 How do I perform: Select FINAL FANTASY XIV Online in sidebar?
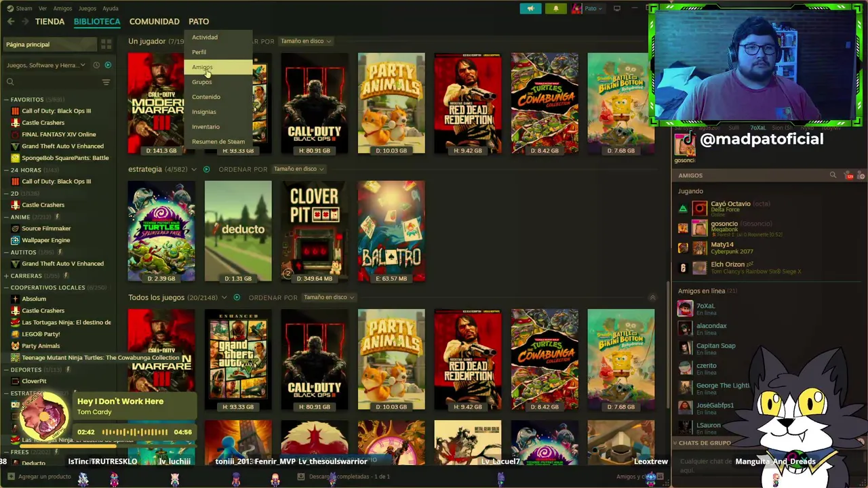point(59,134)
